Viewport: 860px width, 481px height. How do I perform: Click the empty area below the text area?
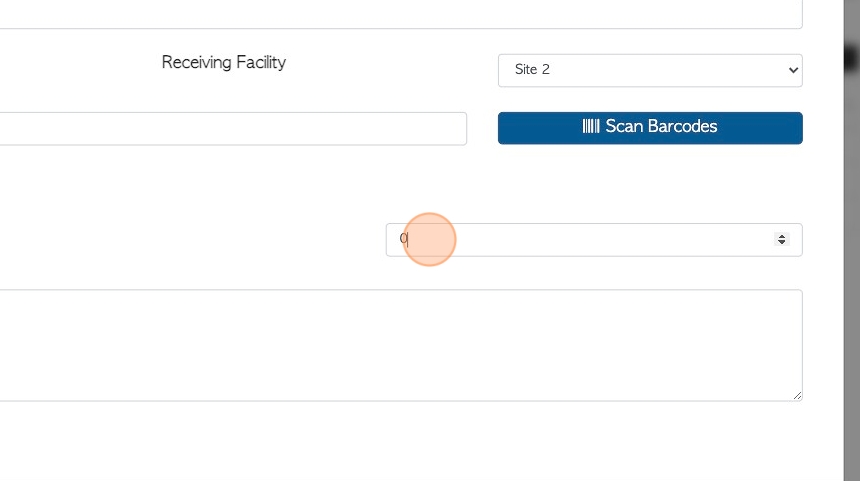400,440
